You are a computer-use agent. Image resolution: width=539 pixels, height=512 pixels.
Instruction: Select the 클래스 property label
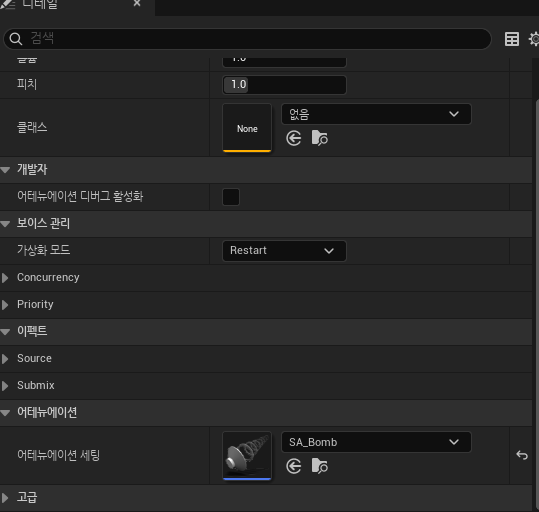32,128
